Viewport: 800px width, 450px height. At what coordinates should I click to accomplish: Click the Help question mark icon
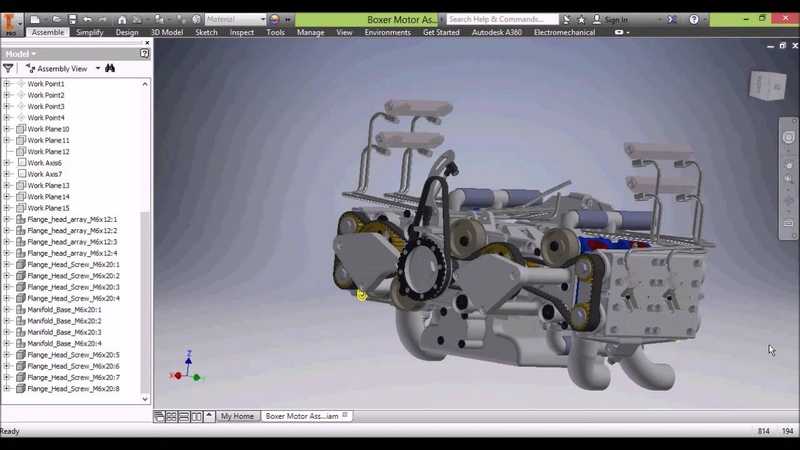point(693,19)
